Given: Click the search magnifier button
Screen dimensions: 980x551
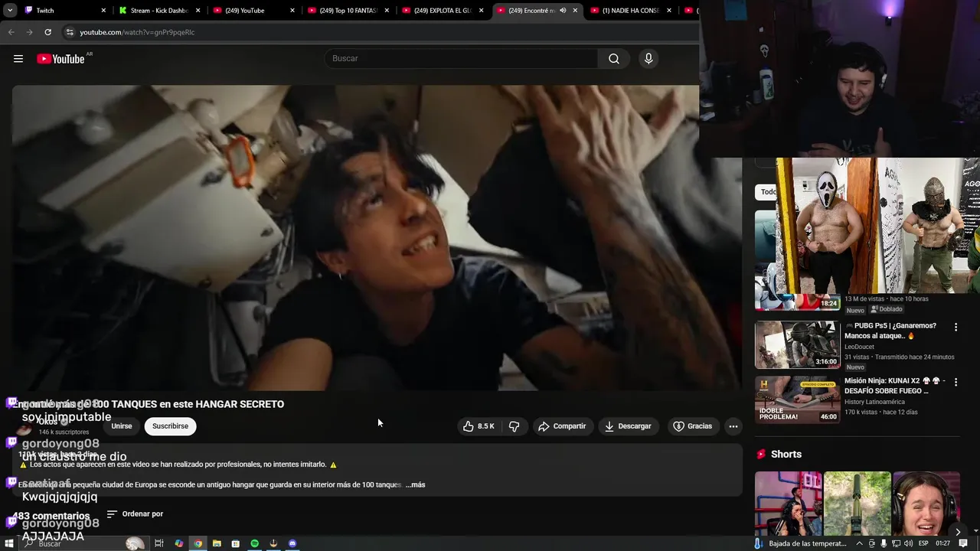Looking at the screenshot, I should [x=613, y=59].
